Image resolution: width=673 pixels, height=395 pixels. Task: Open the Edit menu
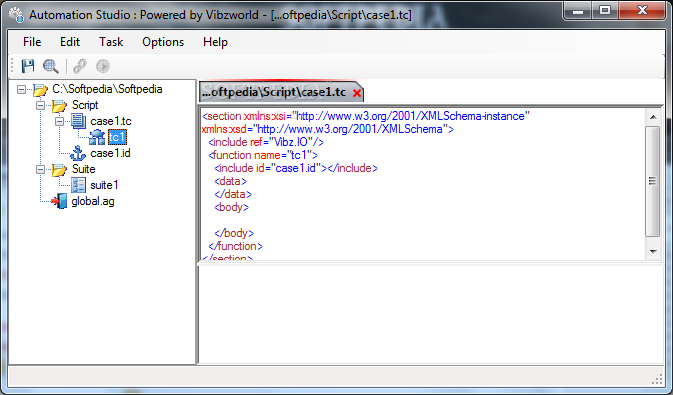pyautogui.click(x=70, y=42)
